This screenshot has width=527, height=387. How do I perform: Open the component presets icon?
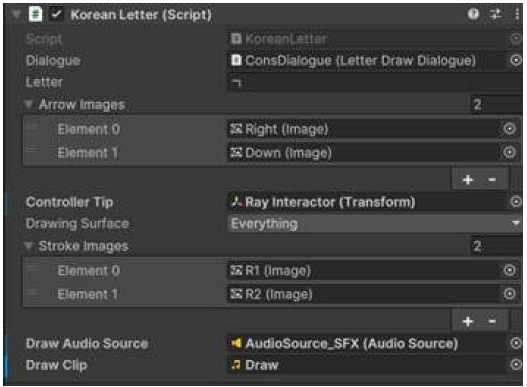[495, 14]
